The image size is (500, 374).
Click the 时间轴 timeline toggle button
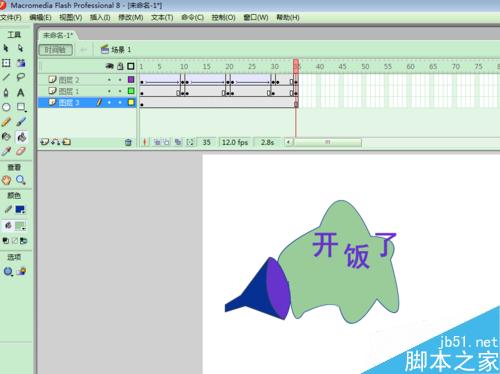(x=56, y=50)
